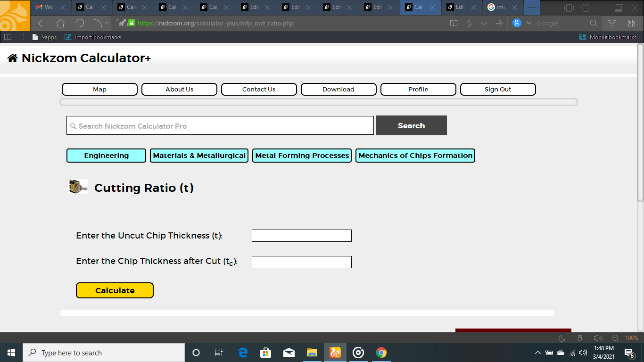Click the Sign Out button
644x362 pixels.
pyautogui.click(x=498, y=89)
